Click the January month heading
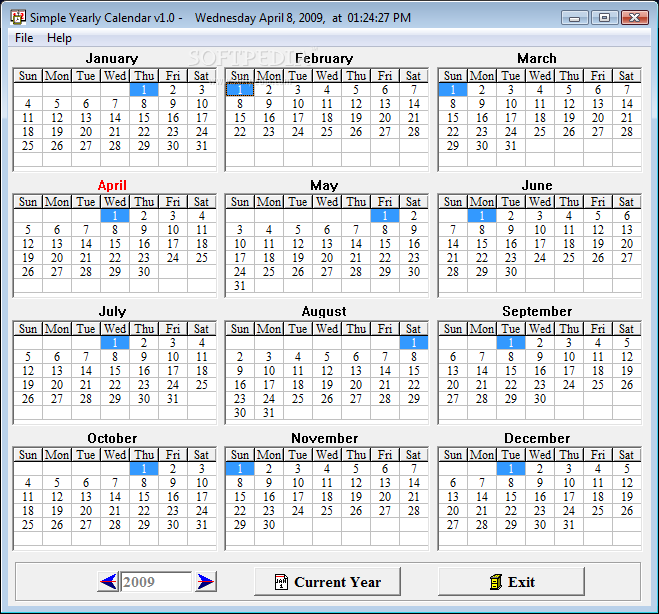Image resolution: width=659 pixels, height=614 pixels. [x=112, y=58]
